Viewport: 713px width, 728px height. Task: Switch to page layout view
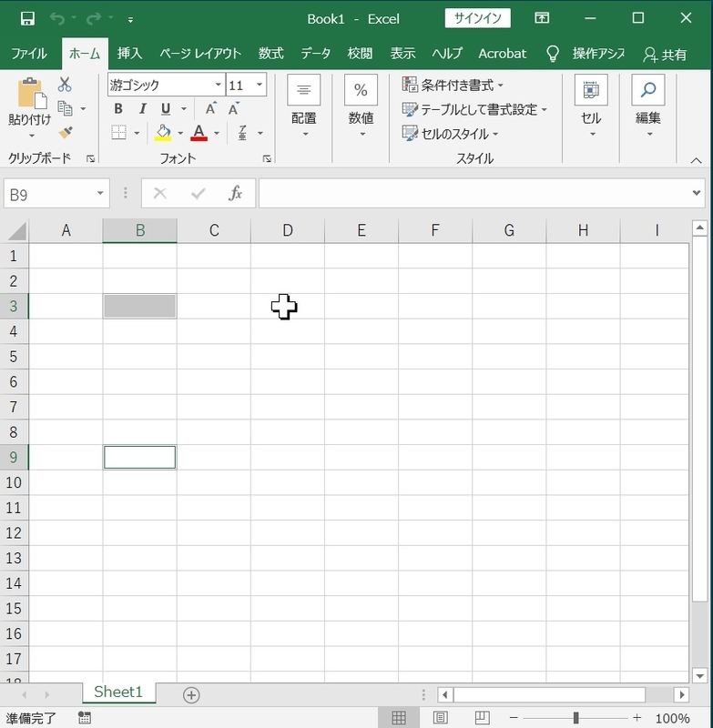(440, 718)
